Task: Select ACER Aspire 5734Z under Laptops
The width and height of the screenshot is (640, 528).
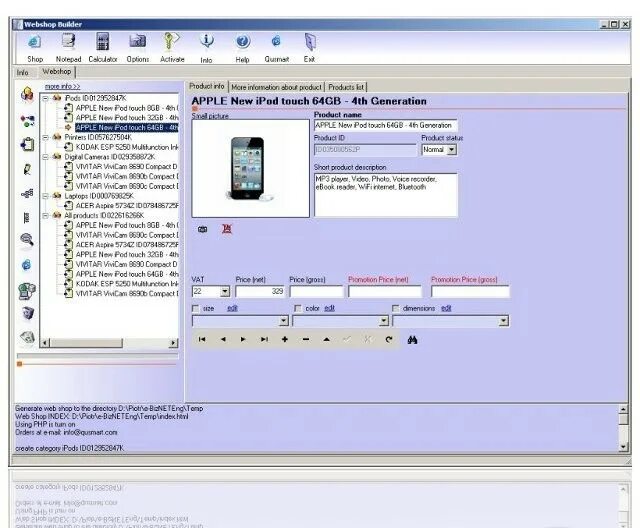Action: pos(127,206)
